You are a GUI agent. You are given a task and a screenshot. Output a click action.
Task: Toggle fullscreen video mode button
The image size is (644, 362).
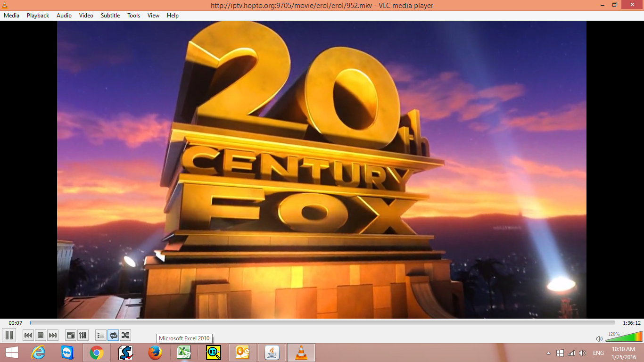click(70, 335)
